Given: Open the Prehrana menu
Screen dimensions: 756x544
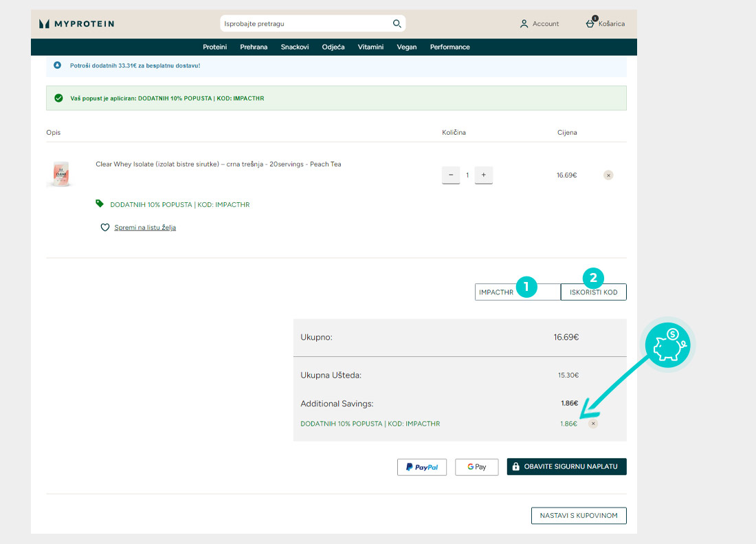Looking at the screenshot, I should (x=254, y=47).
